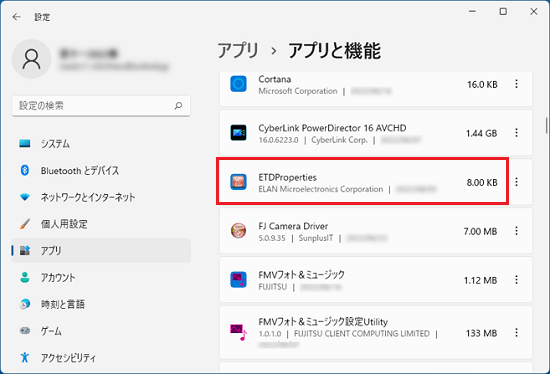550x374 pixels.
Task: Click the アクセシビリティ figure icon
Action: tap(25, 357)
